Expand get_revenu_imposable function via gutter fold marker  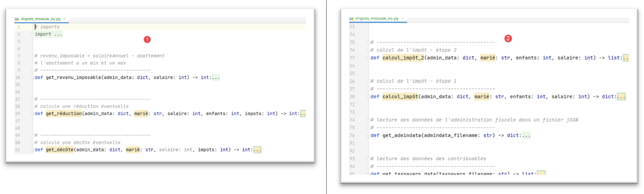click(33, 78)
